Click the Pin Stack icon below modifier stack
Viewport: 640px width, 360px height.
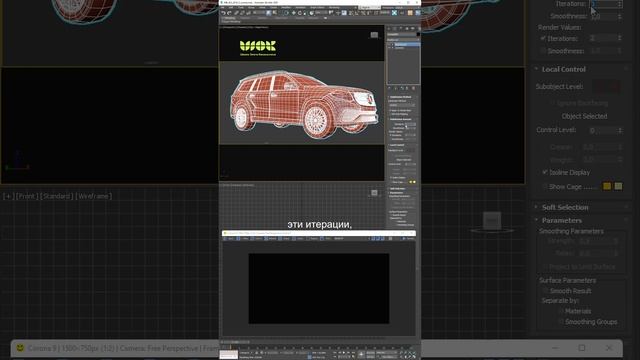tap(389, 88)
